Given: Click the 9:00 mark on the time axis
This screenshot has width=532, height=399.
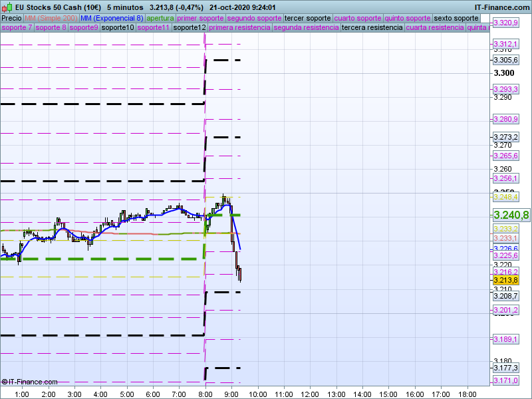Looking at the screenshot, I should pyautogui.click(x=231, y=394).
